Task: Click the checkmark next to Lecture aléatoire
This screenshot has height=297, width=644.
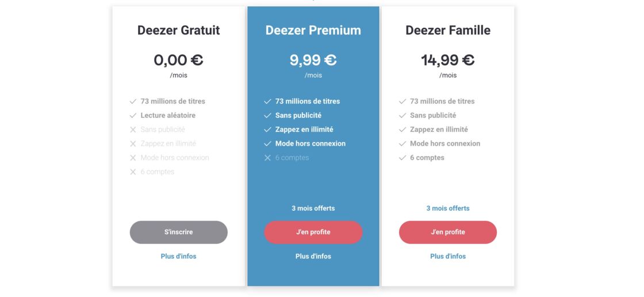Action: (133, 116)
